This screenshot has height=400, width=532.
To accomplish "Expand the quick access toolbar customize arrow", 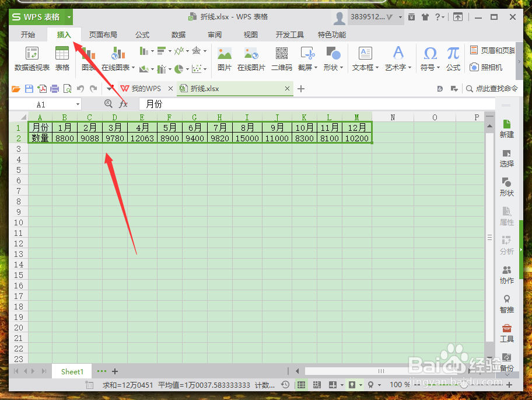I will pos(109,89).
